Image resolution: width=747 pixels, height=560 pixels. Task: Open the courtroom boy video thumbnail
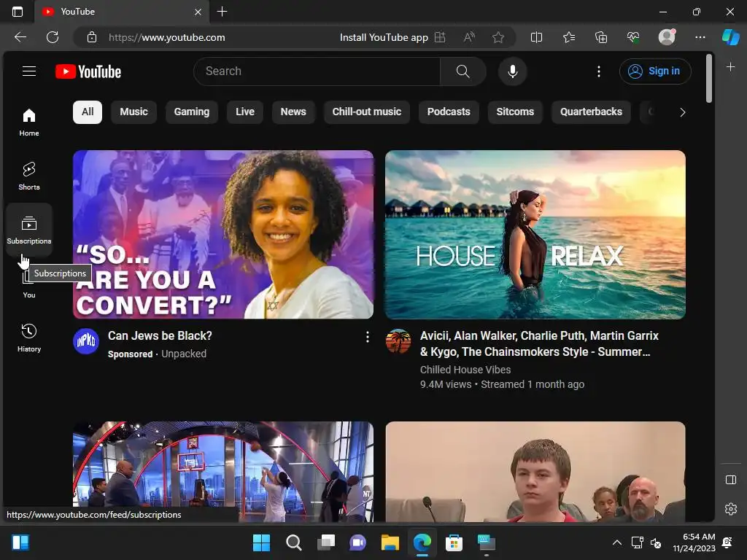point(535,472)
